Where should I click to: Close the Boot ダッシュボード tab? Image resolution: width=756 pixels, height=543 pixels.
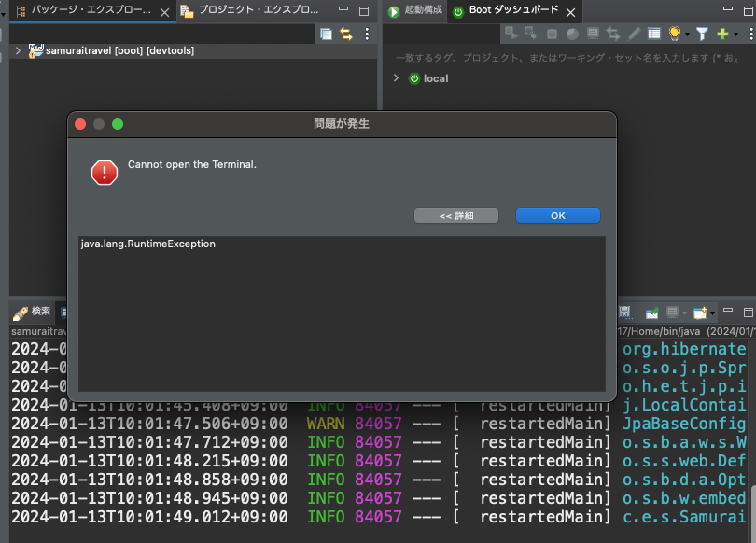pos(569,11)
